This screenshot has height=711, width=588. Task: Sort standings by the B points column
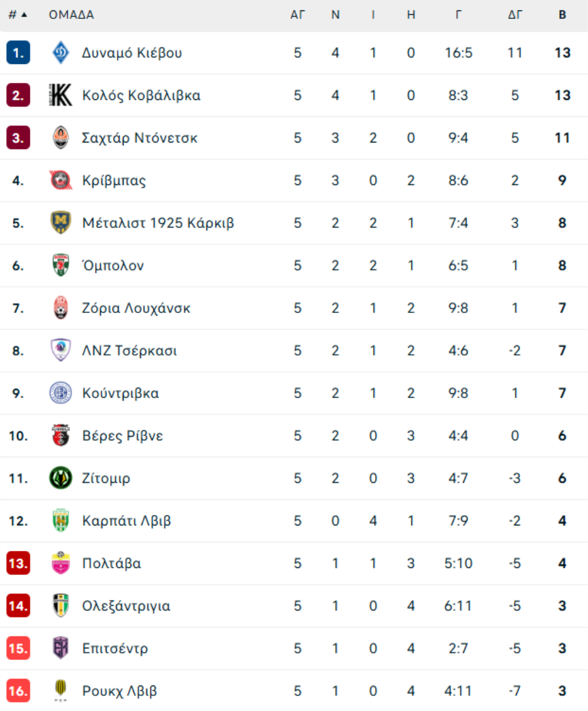click(562, 15)
